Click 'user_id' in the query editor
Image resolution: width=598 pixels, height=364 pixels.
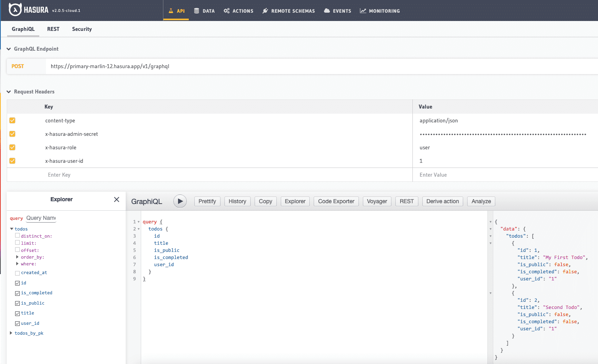pos(164,265)
